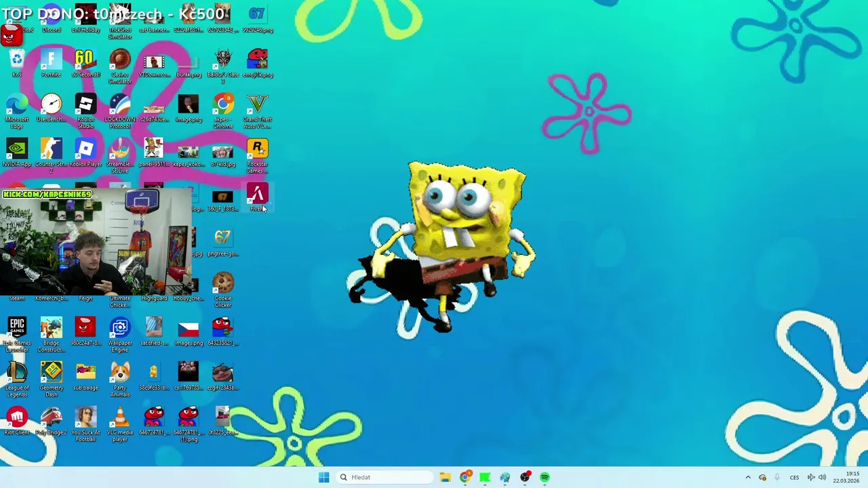Select the 646724781_ (1).png file

click(189, 425)
